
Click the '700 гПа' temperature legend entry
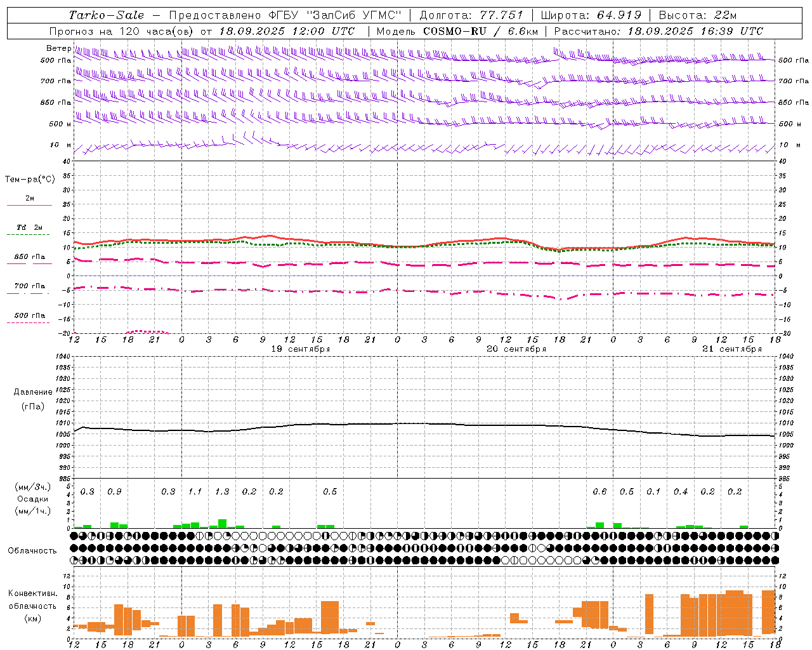point(30,286)
